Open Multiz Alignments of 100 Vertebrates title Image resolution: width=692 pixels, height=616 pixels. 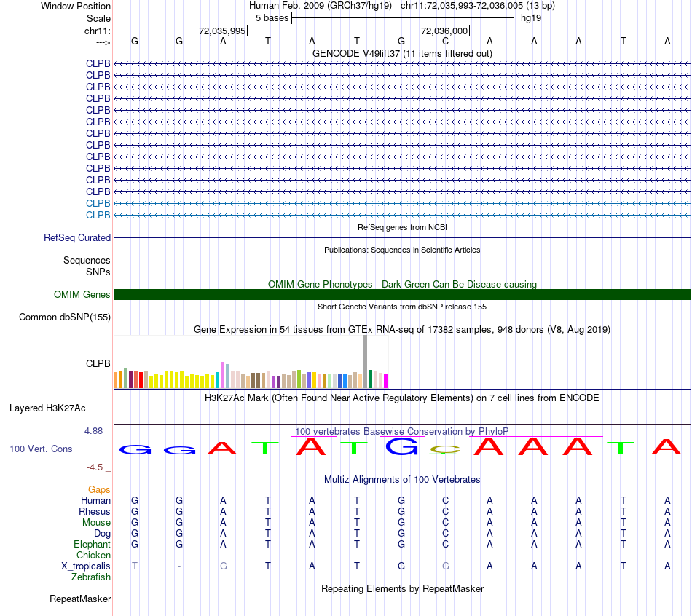coord(402,480)
